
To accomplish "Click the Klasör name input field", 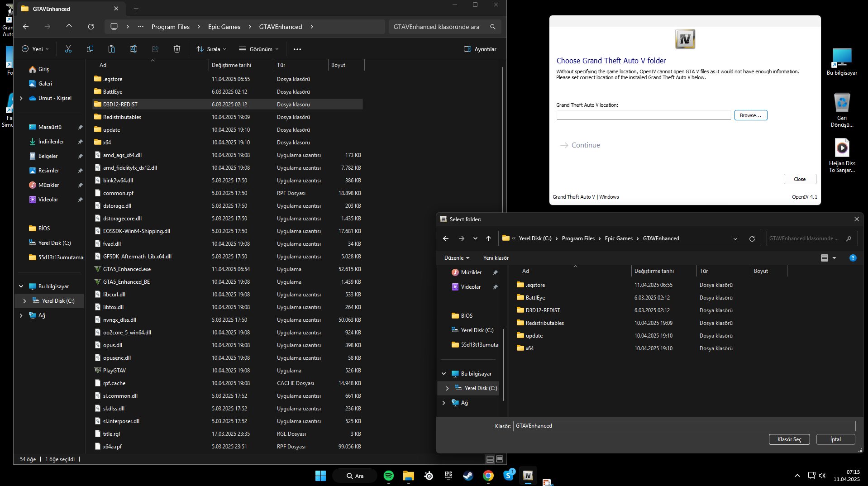I will 684,426.
